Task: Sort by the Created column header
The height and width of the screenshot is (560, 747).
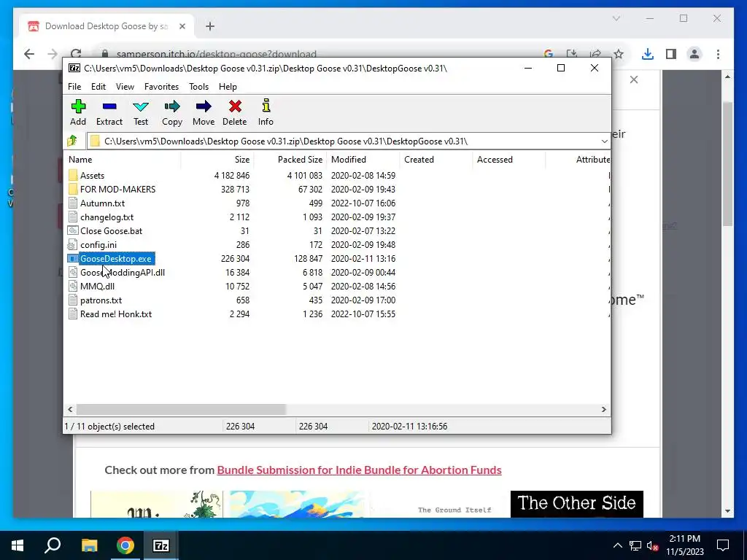Action: pos(436,160)
